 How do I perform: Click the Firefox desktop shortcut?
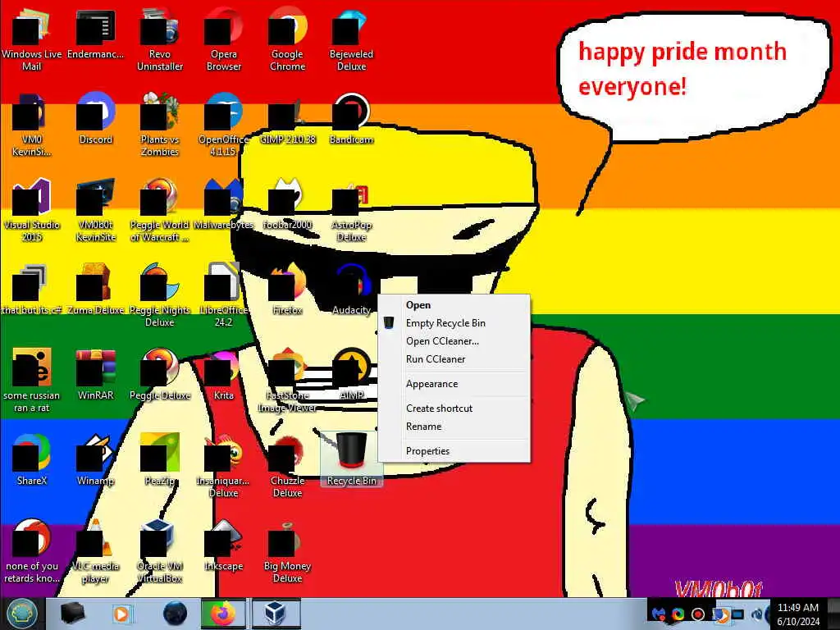288,289
